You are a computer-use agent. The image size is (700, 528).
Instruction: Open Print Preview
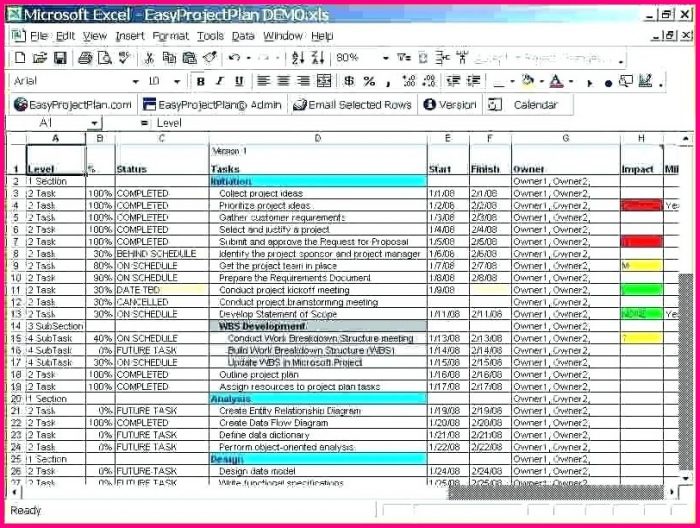(x=105, y=58)
